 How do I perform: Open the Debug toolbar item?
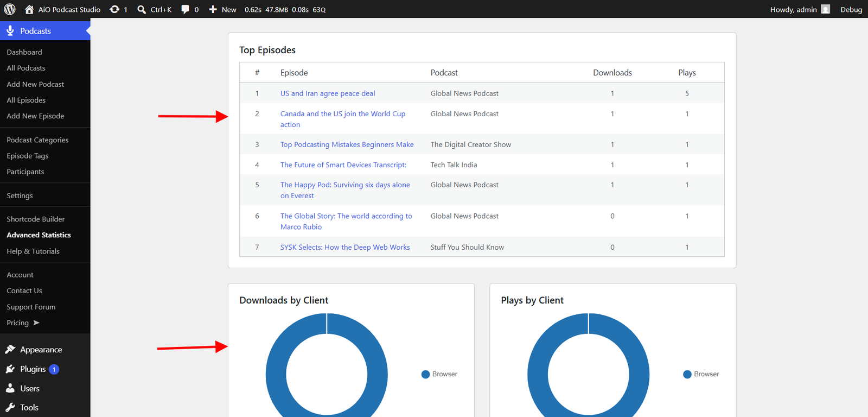[x=851, y=9]
